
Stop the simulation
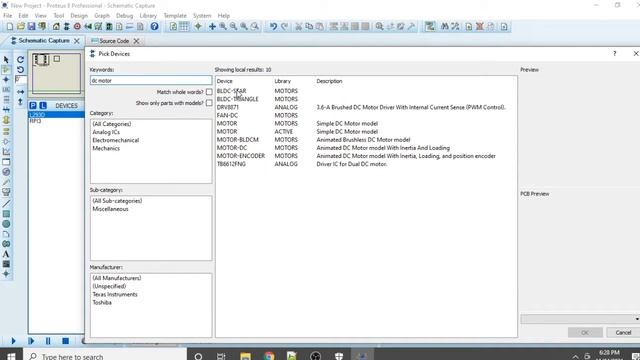coord(65,341)
